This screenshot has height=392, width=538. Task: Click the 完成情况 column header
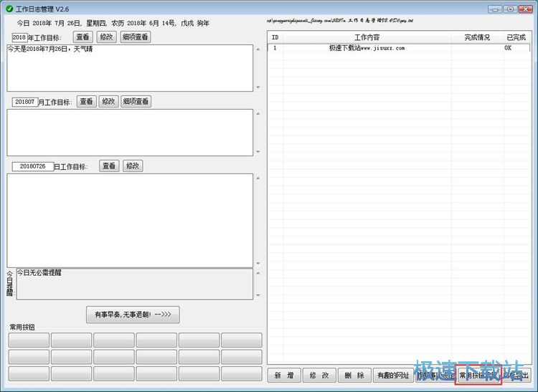pos(477,37)
